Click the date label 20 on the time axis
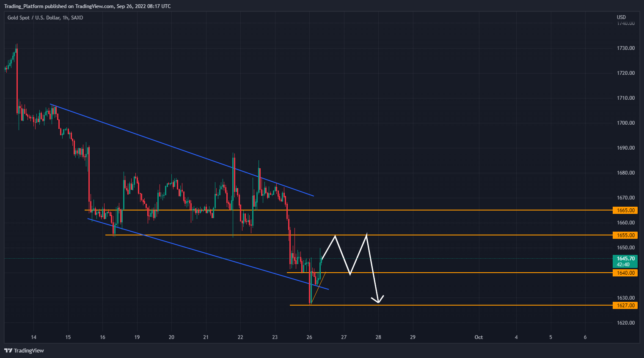This screenshot has height=358, width=644. click(171, 337)
